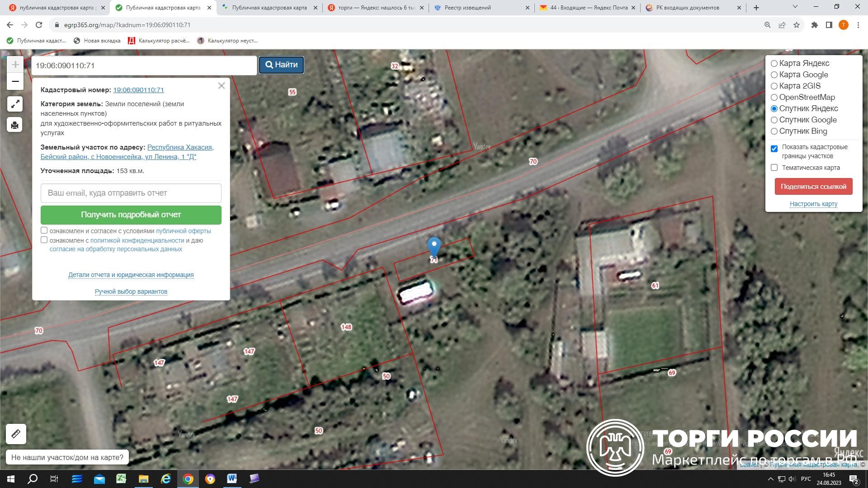This screenshot has width=868, height=488.
Task: Click the print map icon
Action: 15,125
